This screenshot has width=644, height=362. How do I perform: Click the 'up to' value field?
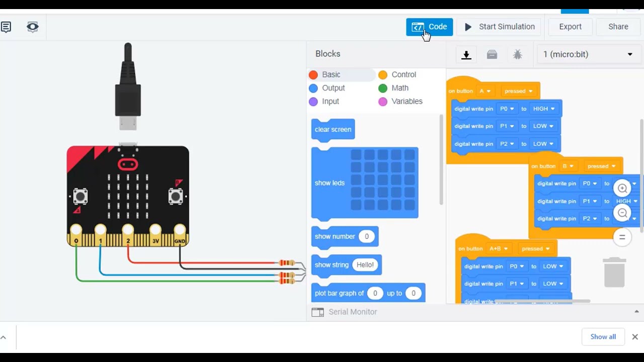[x=414, y=294]
